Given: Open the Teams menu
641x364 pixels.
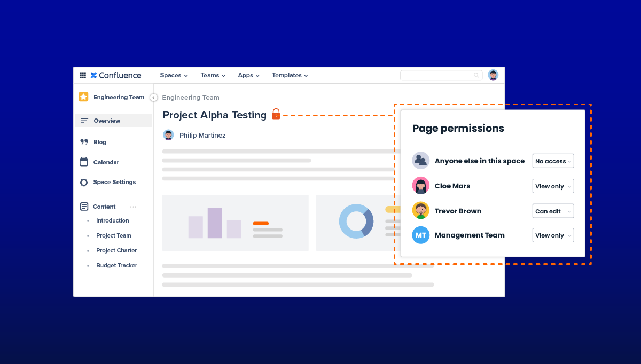Looking at the screenshot, I should point(212,75).
